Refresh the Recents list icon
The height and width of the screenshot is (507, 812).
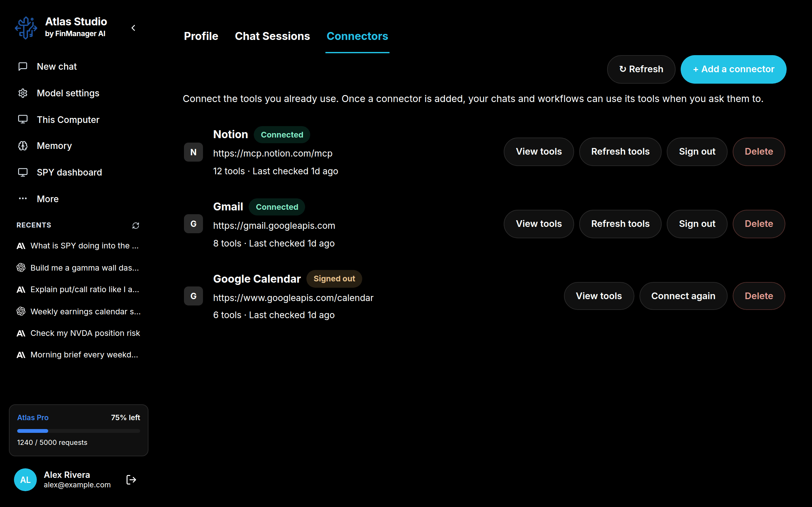tap(135, 225)
